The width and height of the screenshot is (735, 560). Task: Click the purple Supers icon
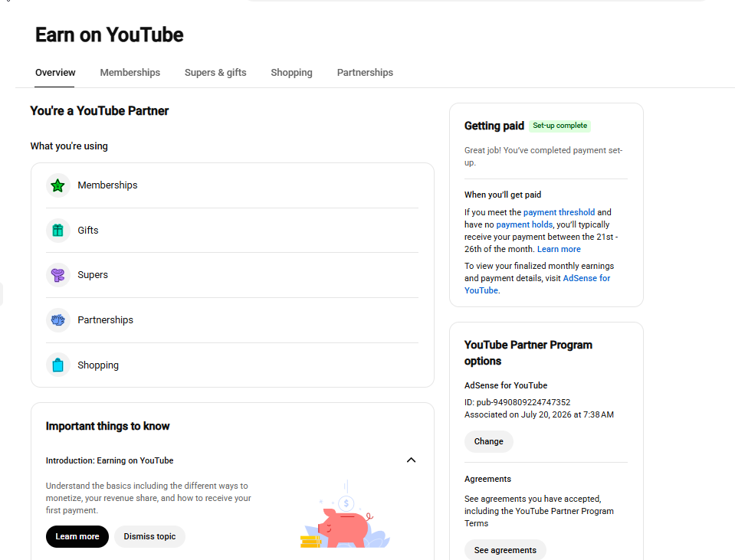(57, 275)
